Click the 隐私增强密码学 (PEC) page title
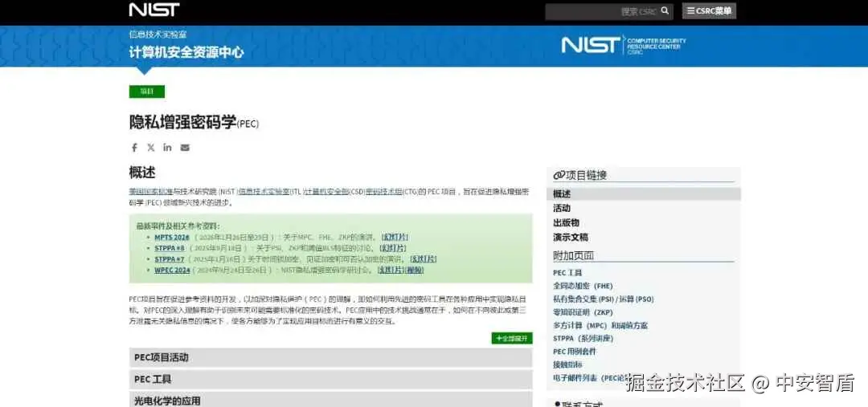This screenshot has width=868, height=407. [x=194, y=122]
